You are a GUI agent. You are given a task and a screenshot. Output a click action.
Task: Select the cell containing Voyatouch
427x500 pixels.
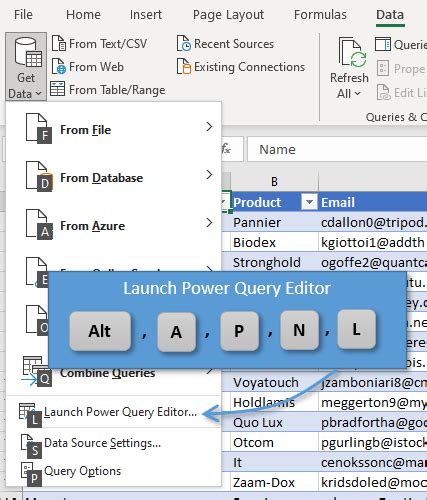[x=274, y=382]
